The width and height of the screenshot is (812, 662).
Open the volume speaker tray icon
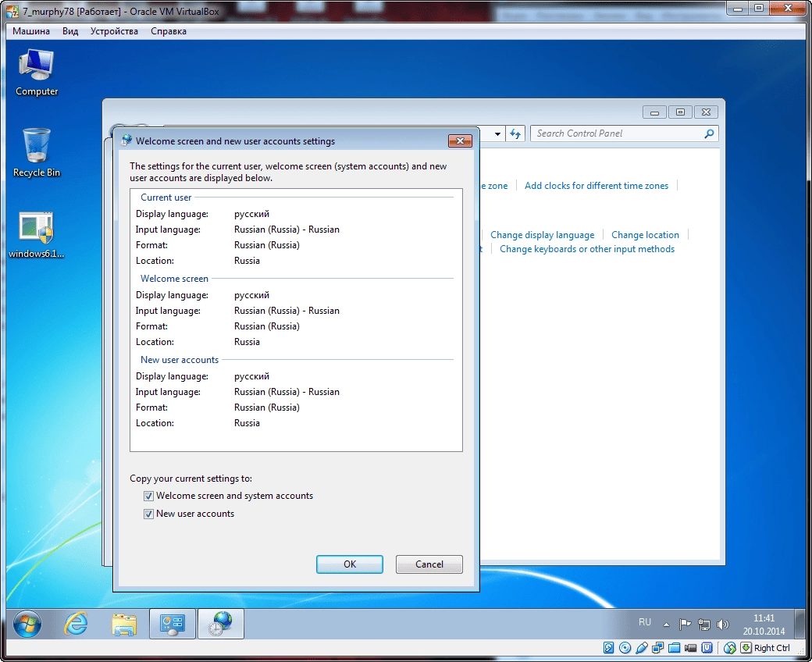coord(722,625)
